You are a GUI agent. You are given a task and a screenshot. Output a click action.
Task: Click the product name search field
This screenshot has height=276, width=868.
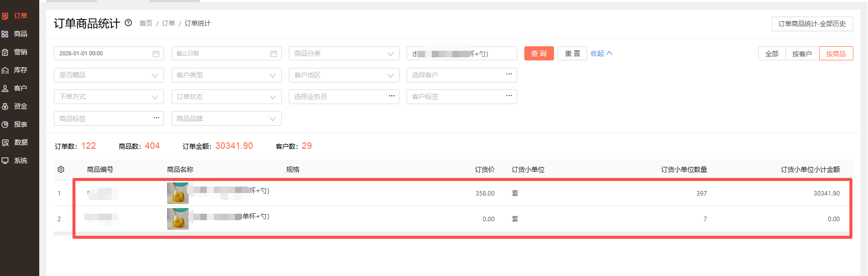click(x=462, y=53)
